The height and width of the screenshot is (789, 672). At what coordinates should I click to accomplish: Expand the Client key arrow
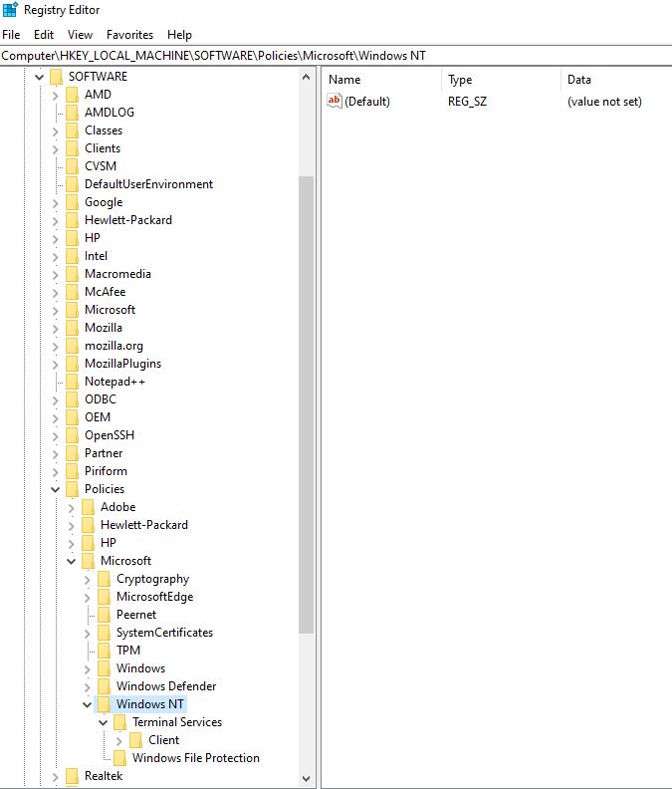[x=119, y=741]
